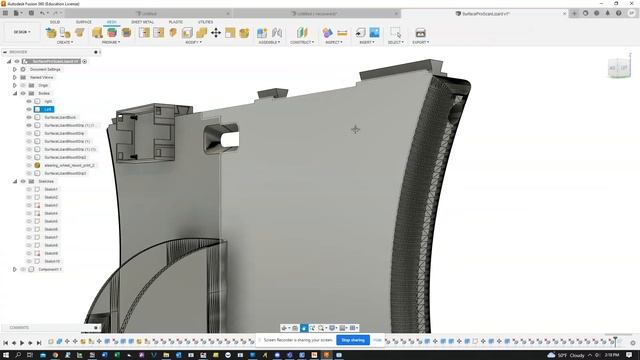Click the Hide link in sharing bar
This screenshot has width=640, height=360.
pos(378,340)
